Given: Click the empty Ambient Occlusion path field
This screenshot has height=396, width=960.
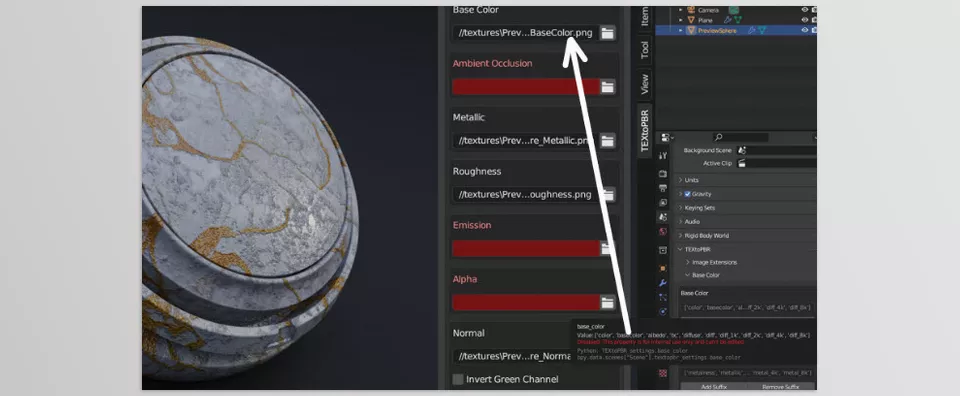Looking at the screenshot, I should tap(525, 87).
